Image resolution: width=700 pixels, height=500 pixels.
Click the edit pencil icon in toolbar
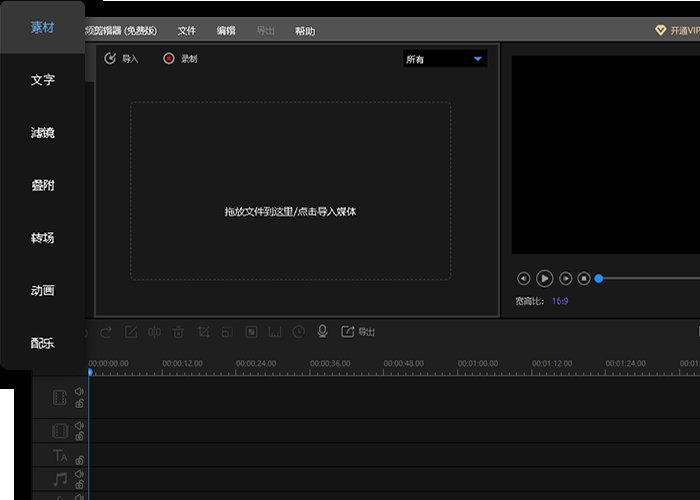pyautogui.click(x=130, y=331)
